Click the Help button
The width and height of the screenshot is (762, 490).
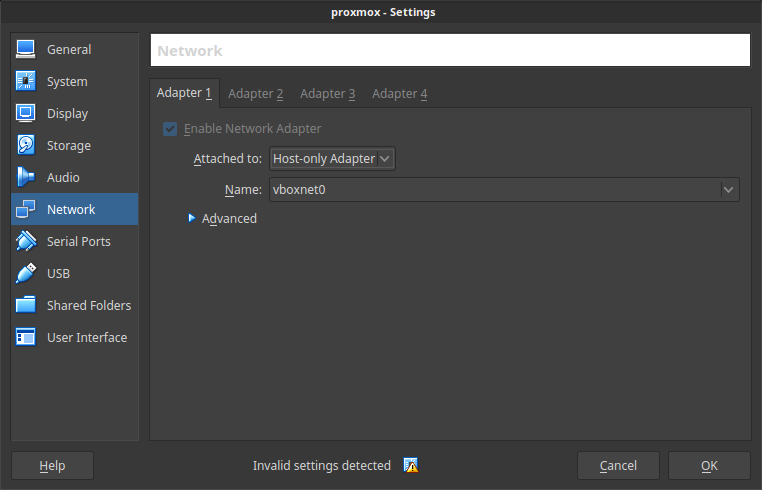(x=52, y=465)
